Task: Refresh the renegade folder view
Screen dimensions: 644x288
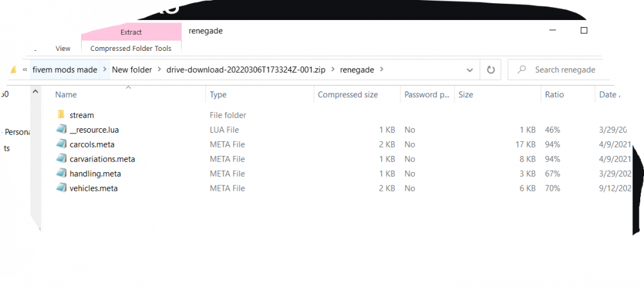Action: click(491, 70)
